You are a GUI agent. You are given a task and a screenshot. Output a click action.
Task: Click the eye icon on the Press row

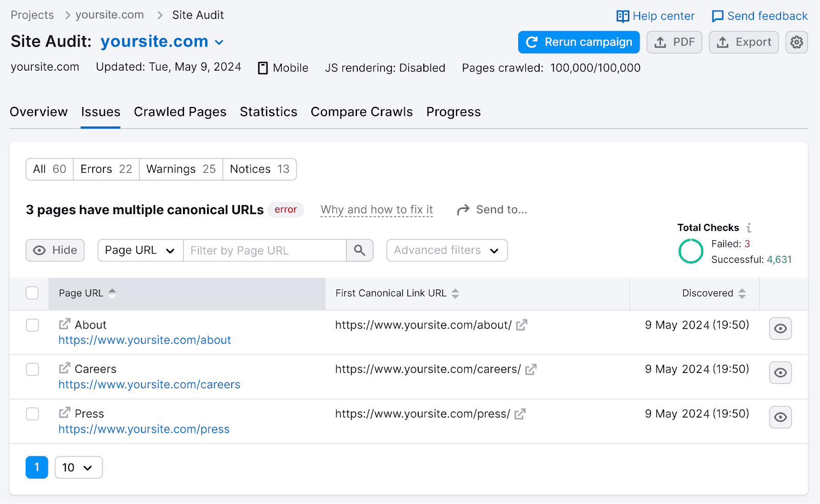point(780,417)
